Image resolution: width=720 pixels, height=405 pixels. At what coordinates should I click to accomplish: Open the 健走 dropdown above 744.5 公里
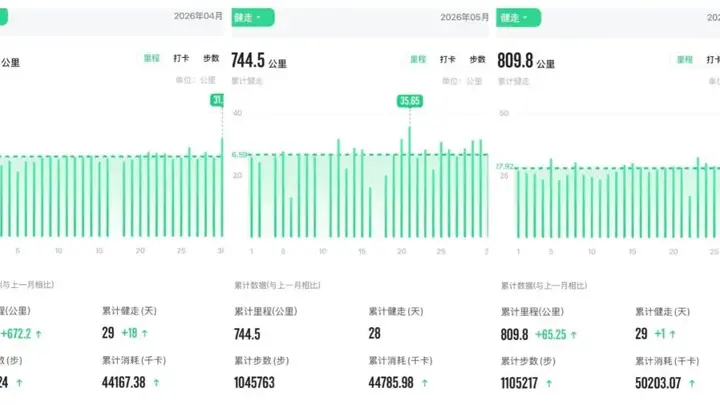coord(253,17)
